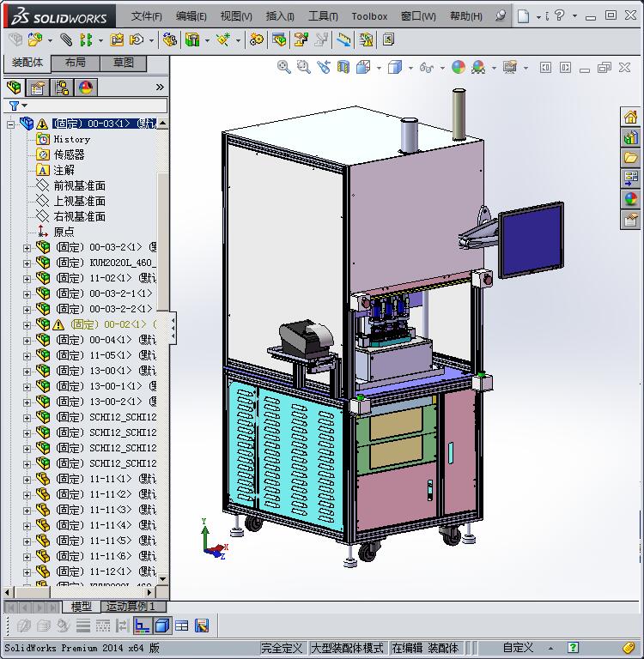This screenshot has height=659, width=644.
Task: Expand the (固定) 00-03-2<1> component node
Action: [27, 248]
